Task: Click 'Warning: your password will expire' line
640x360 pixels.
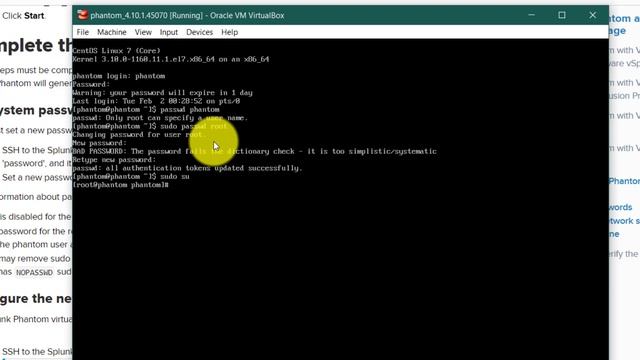Action: point(162,93)
